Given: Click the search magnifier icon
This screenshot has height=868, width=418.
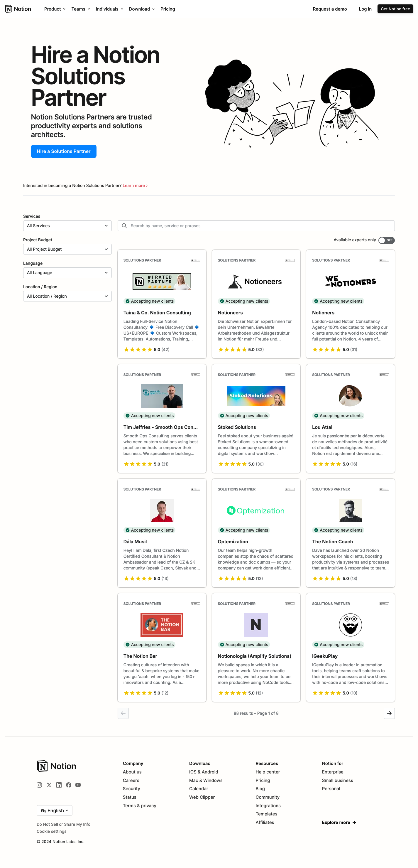Looking at the screenshot, I should pos(124,226).
